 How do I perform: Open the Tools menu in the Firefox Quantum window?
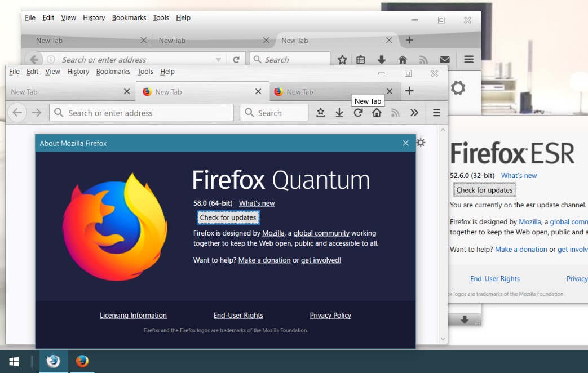point(145,71)
